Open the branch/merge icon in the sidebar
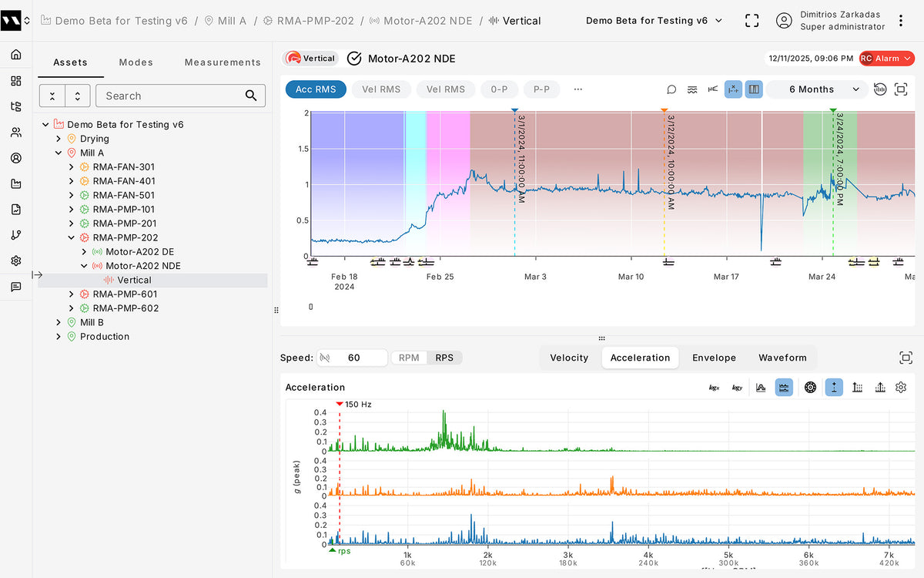 coord(16,235)
